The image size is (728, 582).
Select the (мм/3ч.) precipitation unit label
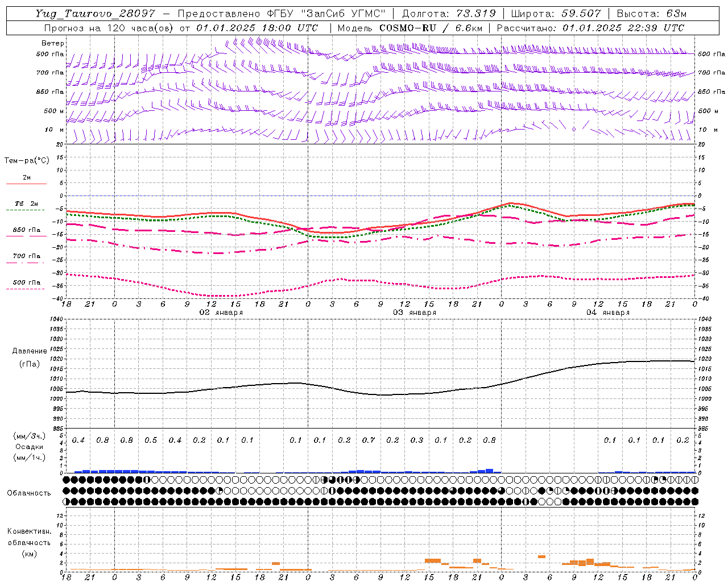pos(29,436)
